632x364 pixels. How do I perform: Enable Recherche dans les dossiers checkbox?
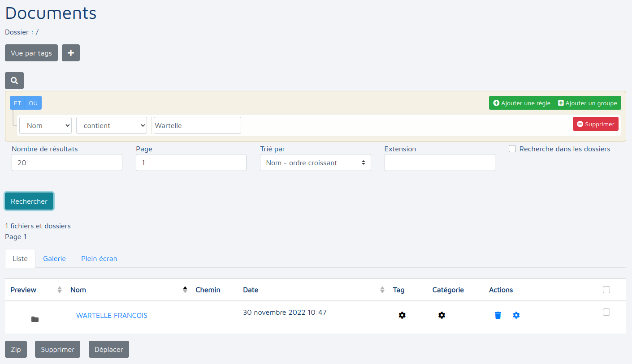tap(512, 149)
